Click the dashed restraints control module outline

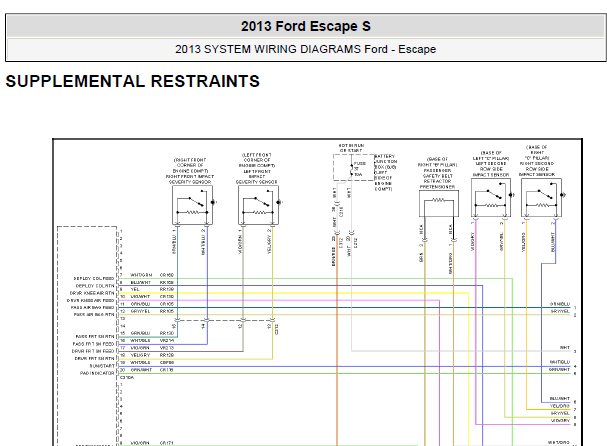[x=87, y=336]
